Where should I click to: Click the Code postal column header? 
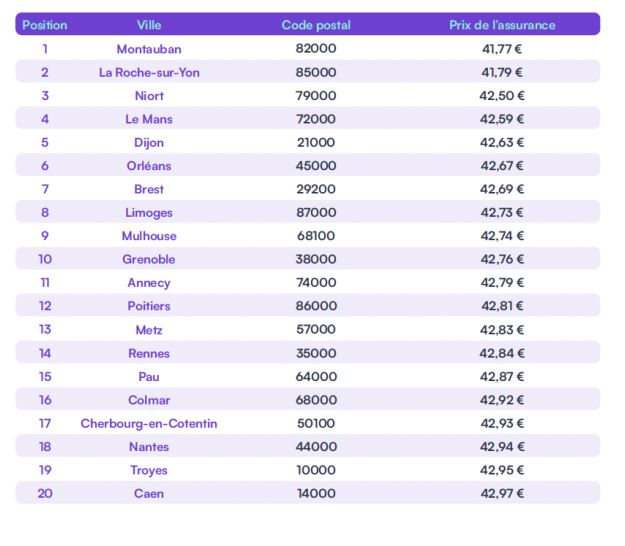[316, 25]
